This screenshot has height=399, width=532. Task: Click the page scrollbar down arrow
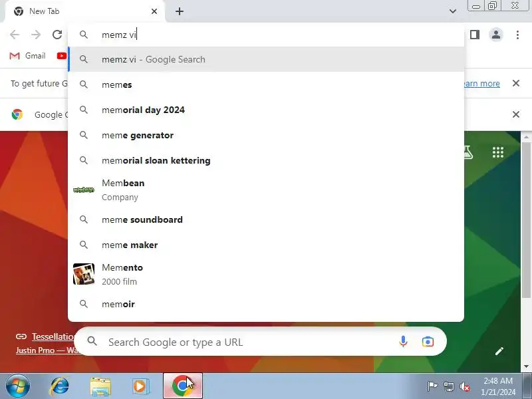[x=526, y=366]
